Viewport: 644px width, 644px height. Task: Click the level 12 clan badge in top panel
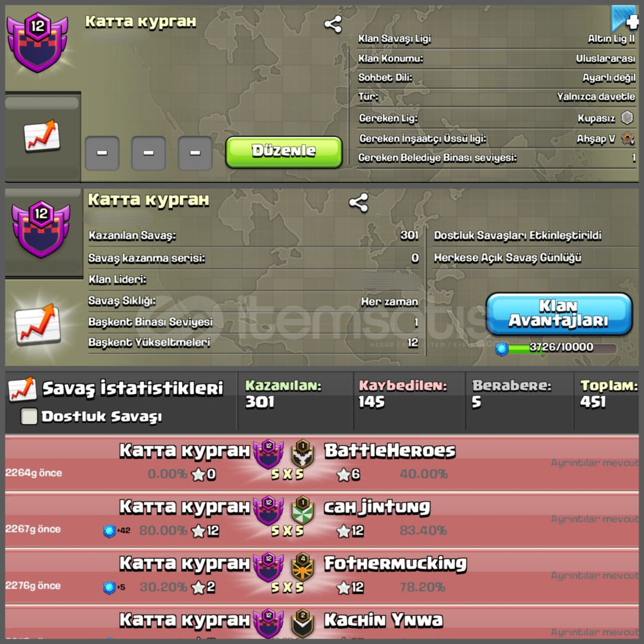tap(38, 42)
